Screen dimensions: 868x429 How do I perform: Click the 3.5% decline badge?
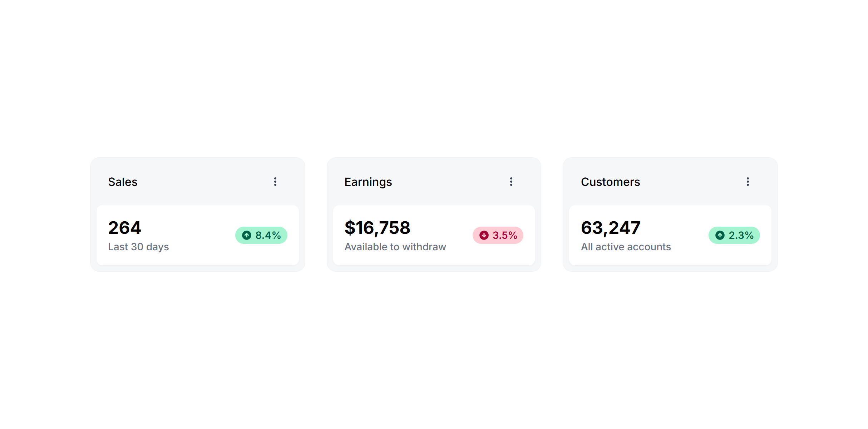pyautogui.click(x=498, y=235)
